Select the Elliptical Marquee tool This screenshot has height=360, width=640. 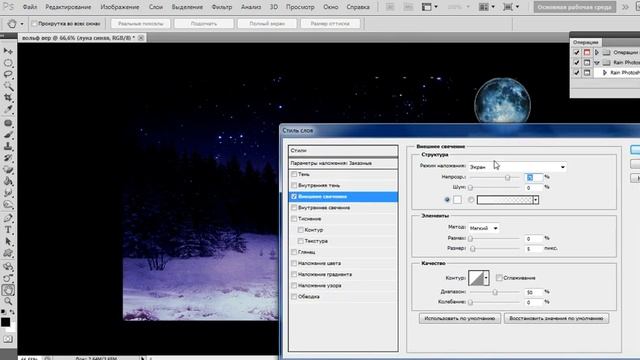(8, 63)
